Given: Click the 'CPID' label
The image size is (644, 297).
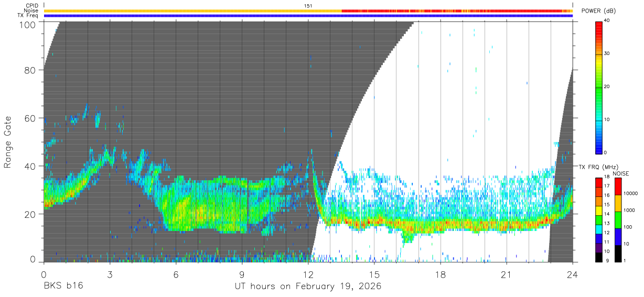Looking at the screenshot, I should coord(33,6).
